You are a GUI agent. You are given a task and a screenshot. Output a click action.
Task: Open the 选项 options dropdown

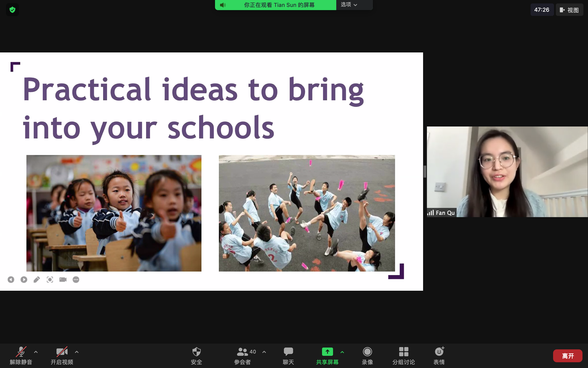pyautogui.click(x=349, y=5)
